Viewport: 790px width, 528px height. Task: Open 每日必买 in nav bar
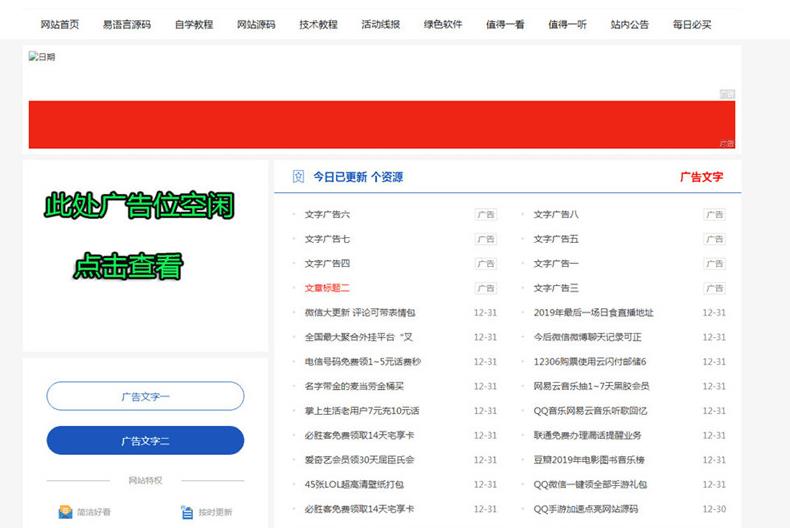coord(692,24)
